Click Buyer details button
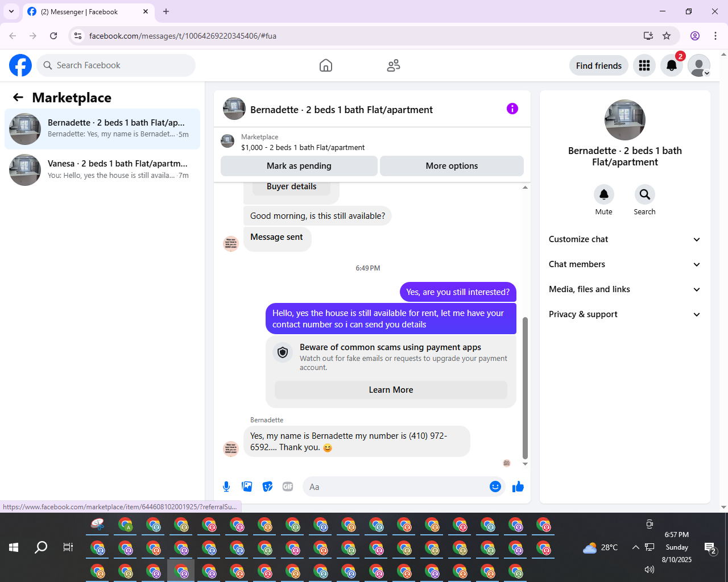Image resolution: width=728 pixels, height=582 pixels. (x=291, y=188)
